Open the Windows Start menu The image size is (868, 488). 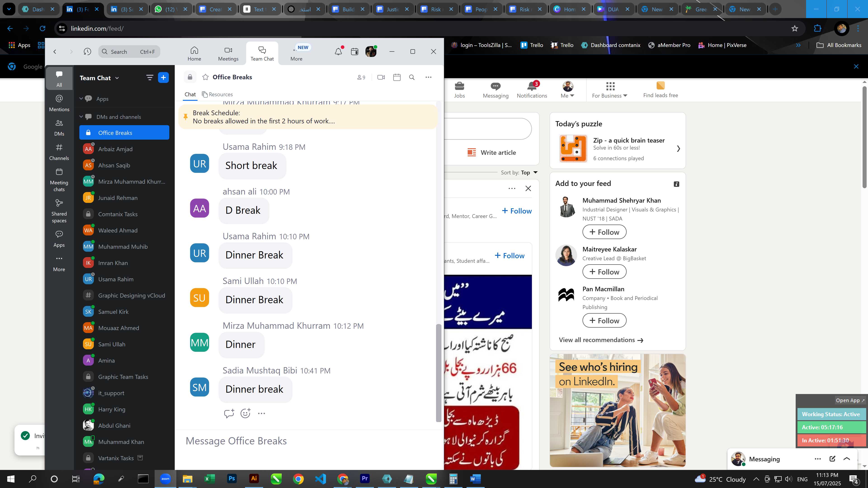(x=10, y=479)
